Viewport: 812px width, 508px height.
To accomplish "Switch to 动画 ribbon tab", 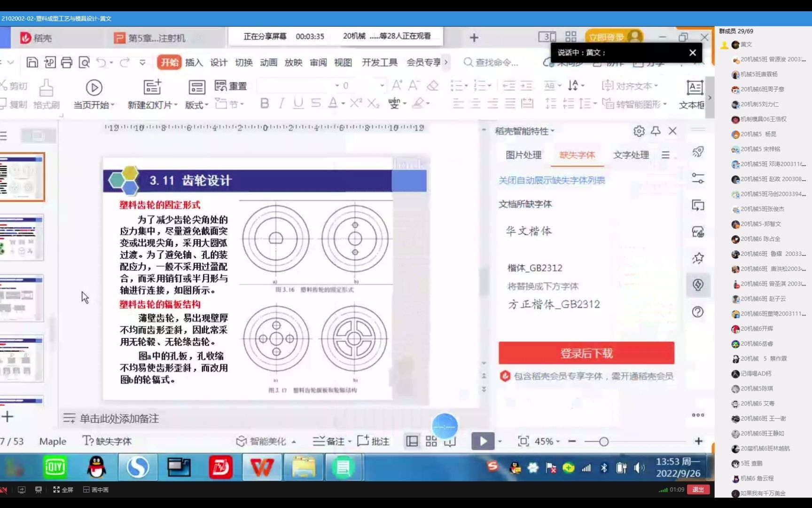I will 269,63.
